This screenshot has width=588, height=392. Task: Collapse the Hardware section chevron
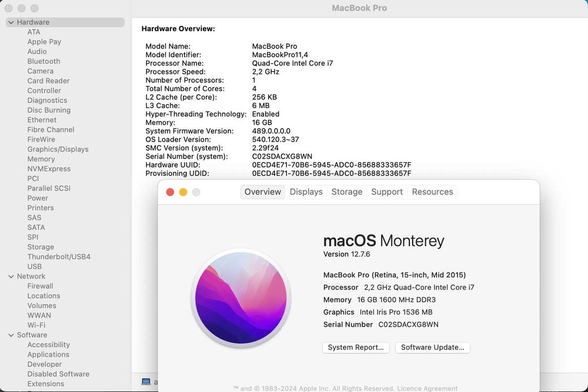pyautogui.click(x=11, y=22)
